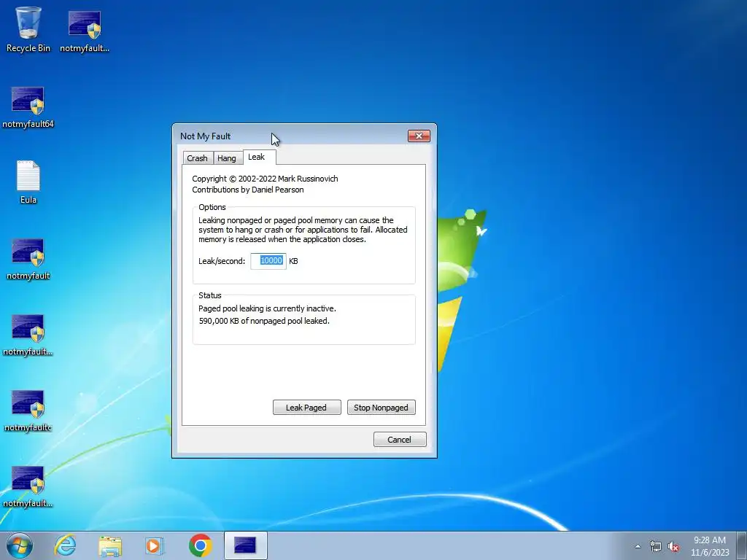Click the Stop Nonpaged button
Screen dimensions: 747x560
click(x=381, y=408)
